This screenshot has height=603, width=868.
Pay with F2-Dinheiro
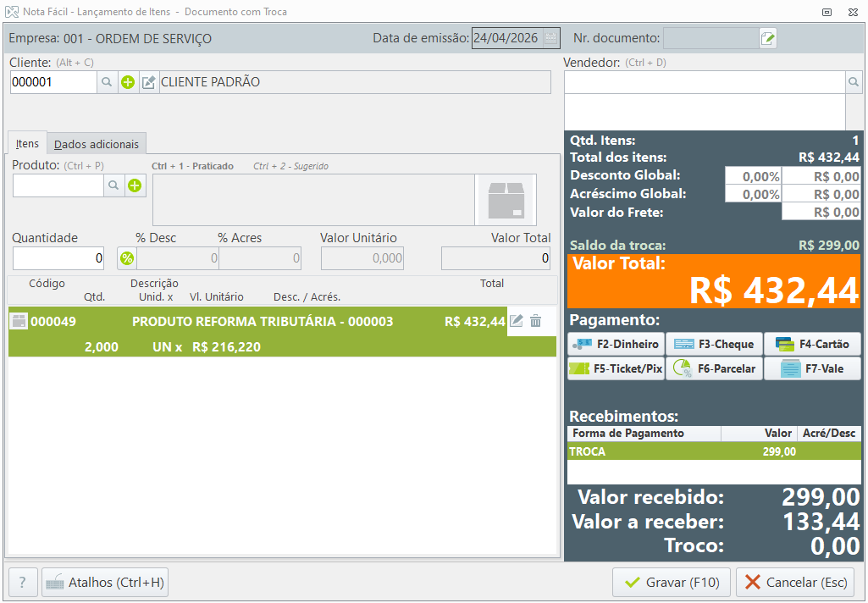pyautogui.click(x=616, y=344)
